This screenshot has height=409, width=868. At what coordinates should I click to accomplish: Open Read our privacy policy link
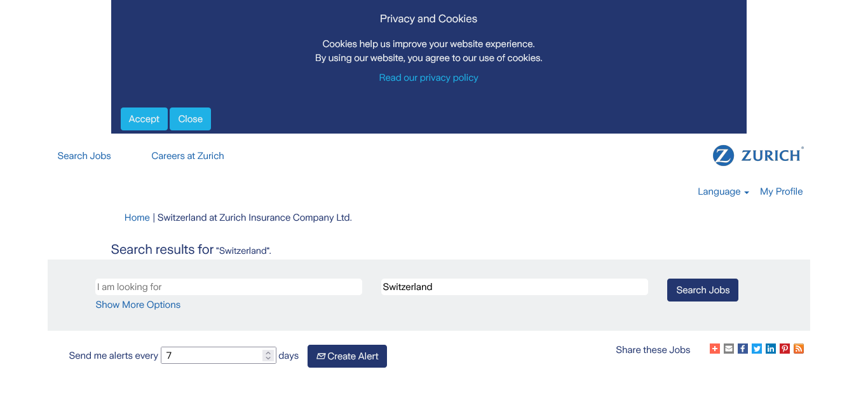[428, 78]
